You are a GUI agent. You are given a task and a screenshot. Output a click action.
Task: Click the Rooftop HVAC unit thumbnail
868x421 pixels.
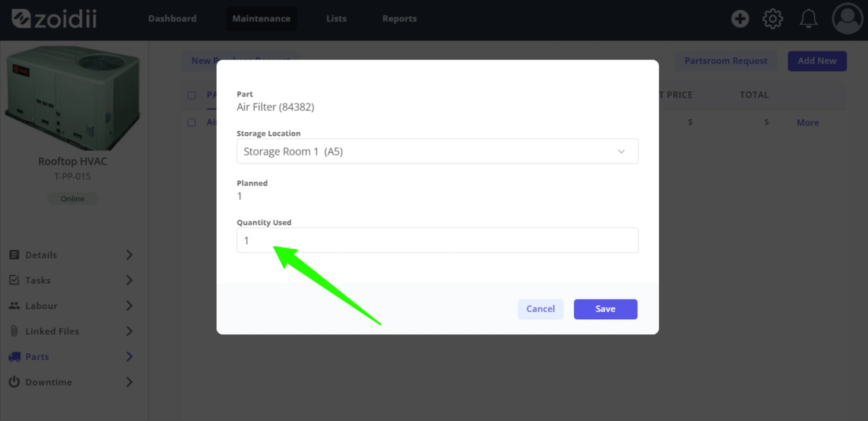click(72, 98)
